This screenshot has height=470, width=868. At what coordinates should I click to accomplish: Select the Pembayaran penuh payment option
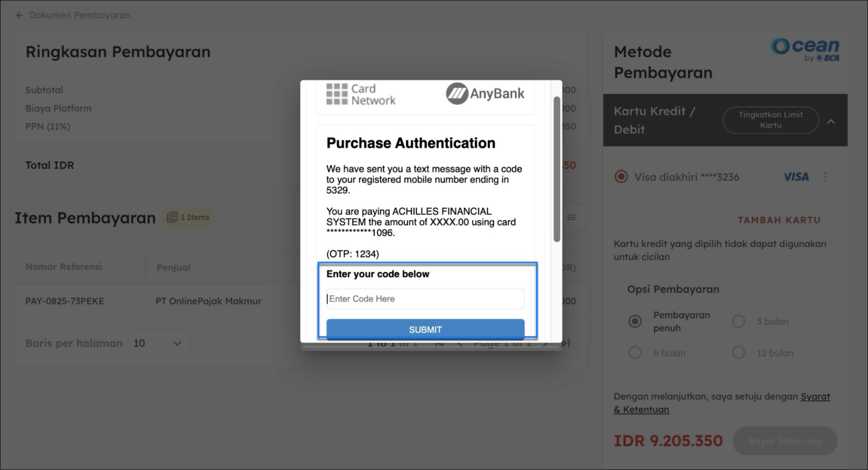635,321
